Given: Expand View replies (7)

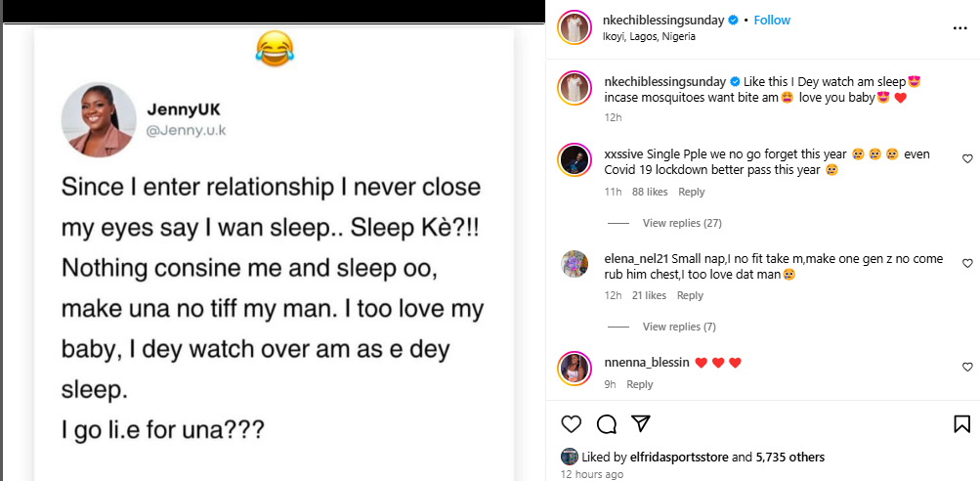Looking at the screenshot, I should 679,327.
